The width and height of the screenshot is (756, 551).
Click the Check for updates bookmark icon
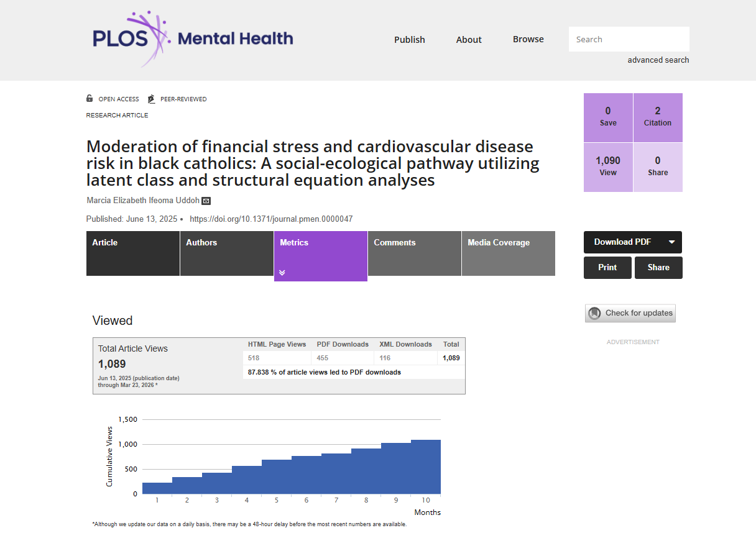(x=595, y=313)
